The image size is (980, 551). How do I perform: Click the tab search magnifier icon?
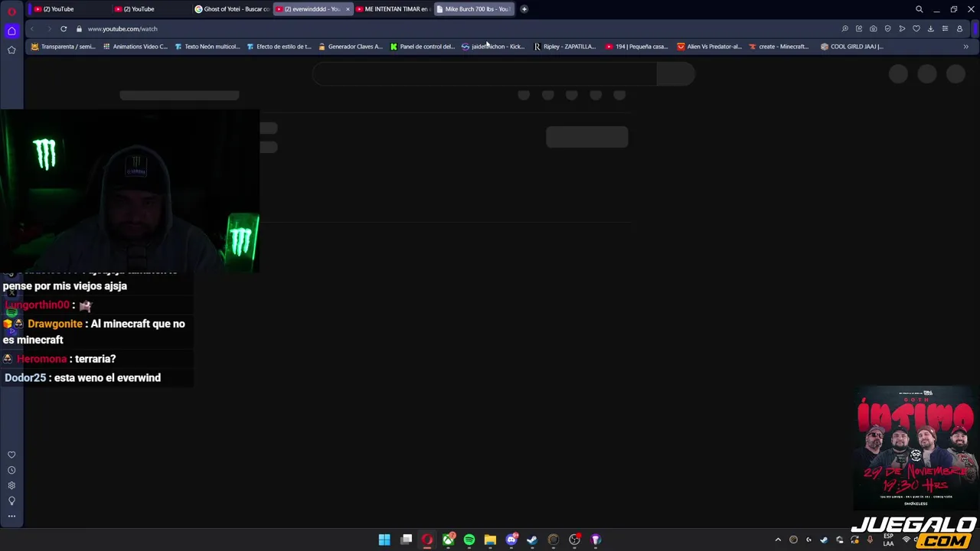pos(920,9)
